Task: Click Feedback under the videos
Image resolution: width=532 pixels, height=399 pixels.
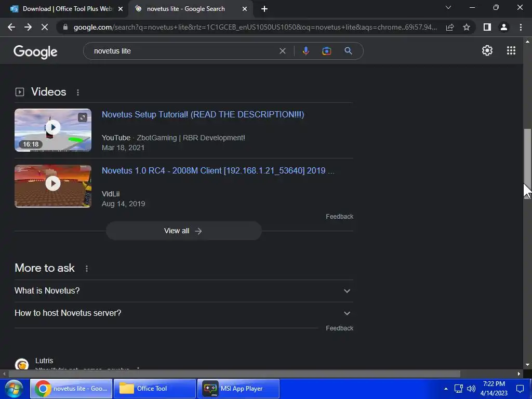Action: tap(339, 217)
